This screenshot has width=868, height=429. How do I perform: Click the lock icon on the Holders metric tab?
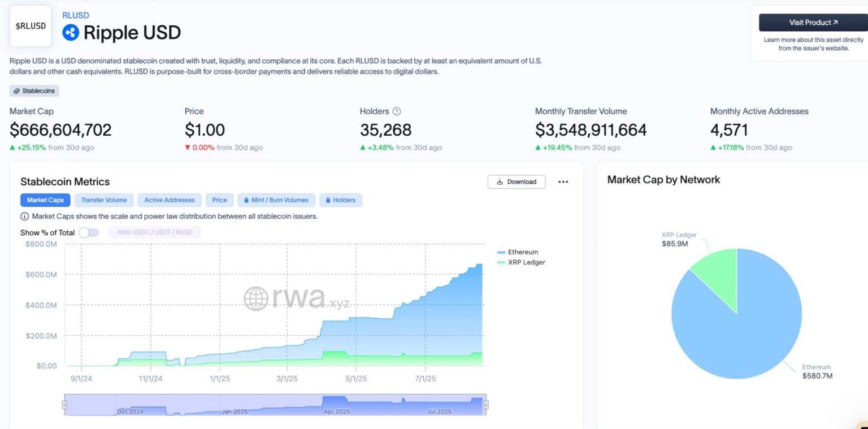click(328, 200)
